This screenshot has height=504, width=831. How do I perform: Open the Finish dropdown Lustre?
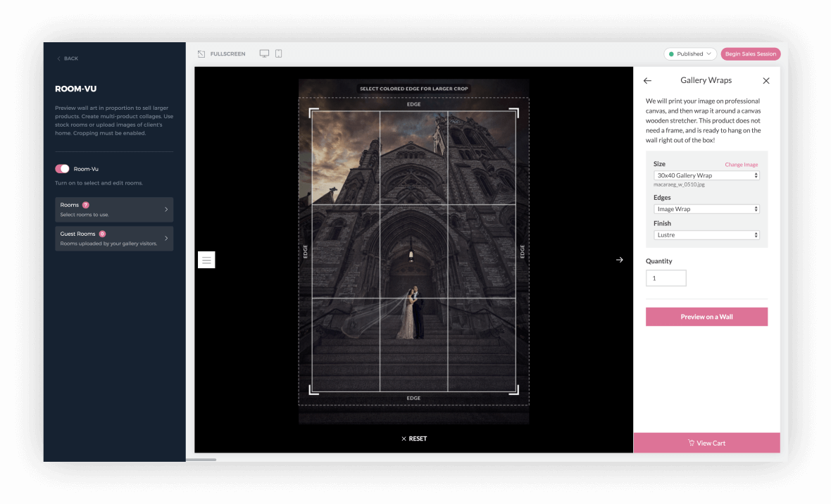tap(706, 235)
